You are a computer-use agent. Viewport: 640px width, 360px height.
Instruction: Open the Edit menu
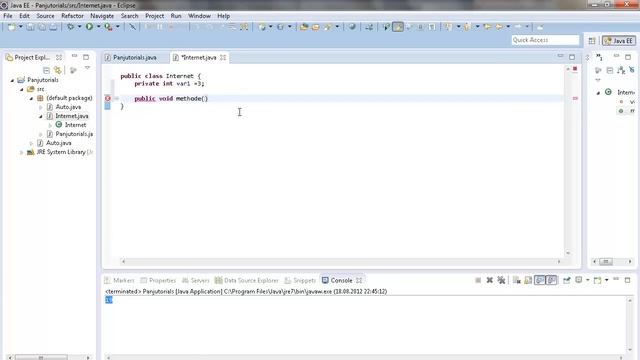point(24,16)
